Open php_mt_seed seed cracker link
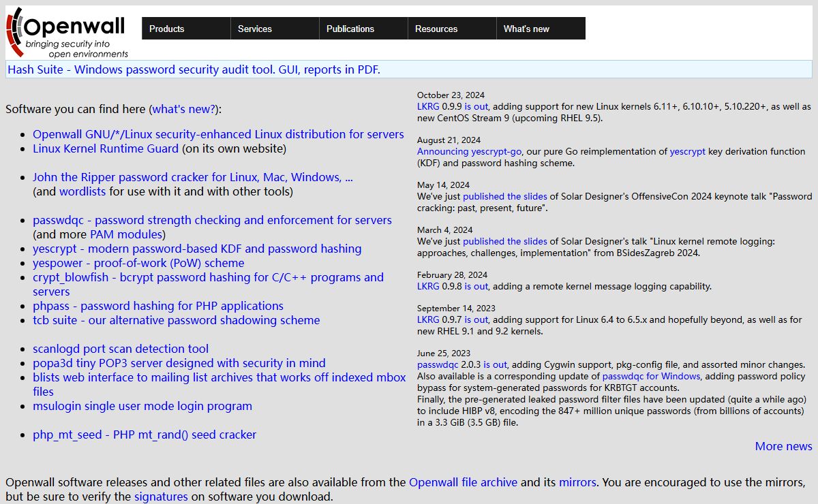This screenshot has width=818, height=504. click(x=145, y=435)
